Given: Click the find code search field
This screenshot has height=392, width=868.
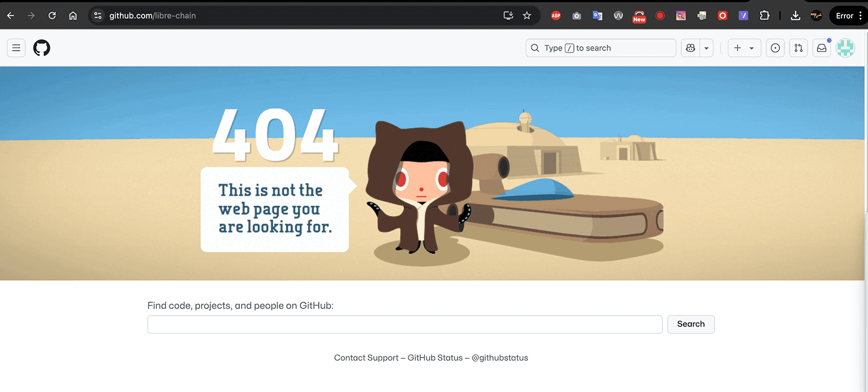Looking at the screenshot, I should coord(404,324).
